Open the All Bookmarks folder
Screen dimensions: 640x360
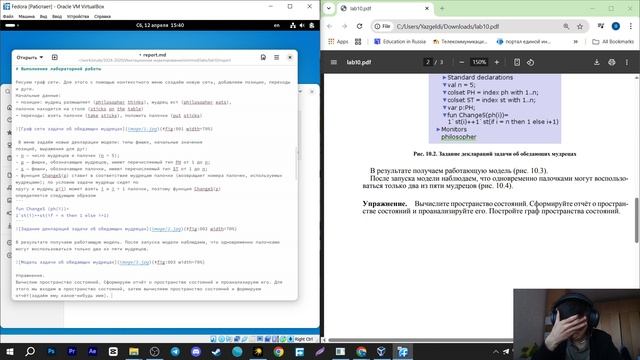613,42
